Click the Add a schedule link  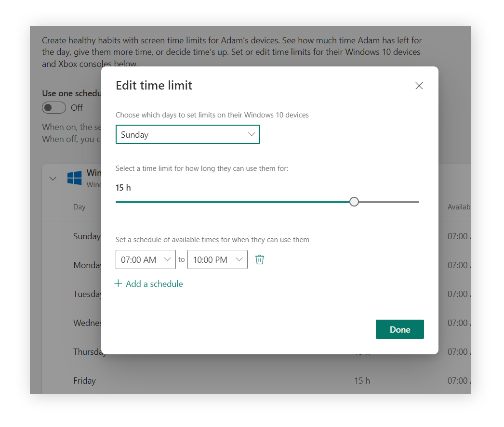pyautogui.click(x=153, y=284)
